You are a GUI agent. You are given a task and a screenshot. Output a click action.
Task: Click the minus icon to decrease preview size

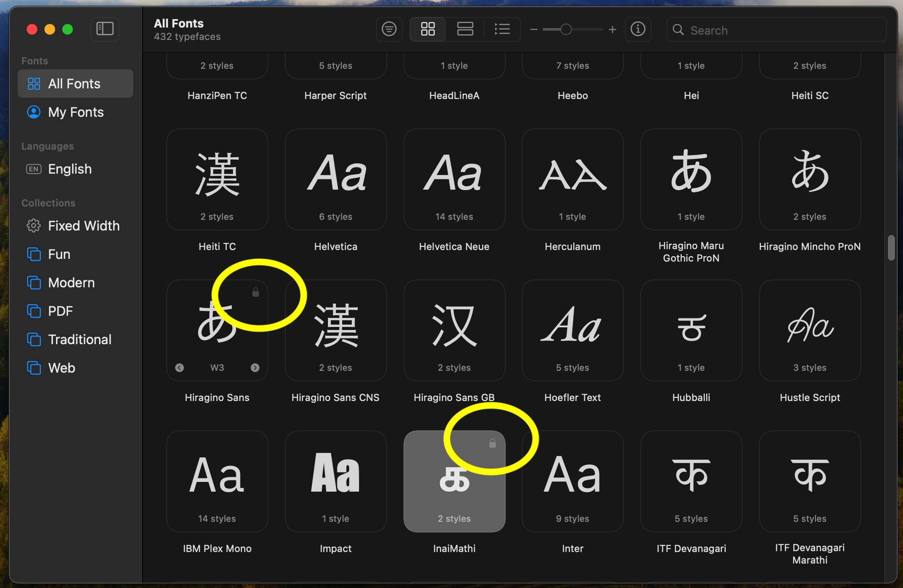pos(534,30)
